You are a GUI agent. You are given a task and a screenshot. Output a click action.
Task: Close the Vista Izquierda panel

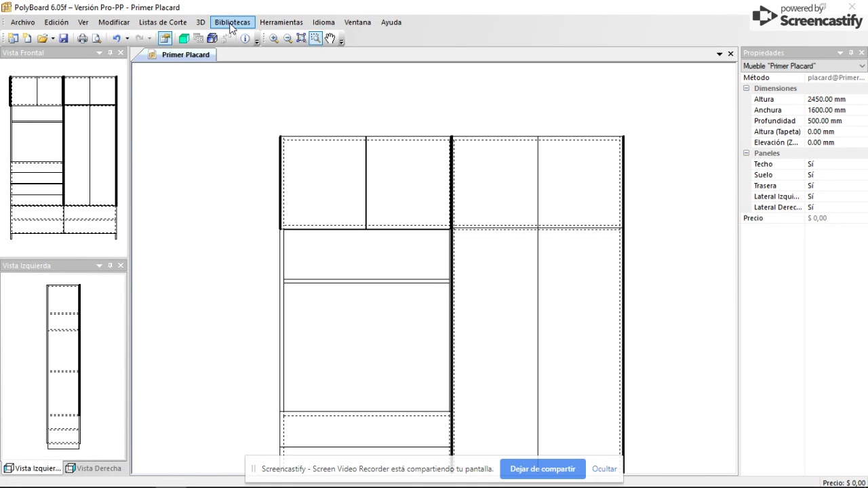(x=121, y=266)
